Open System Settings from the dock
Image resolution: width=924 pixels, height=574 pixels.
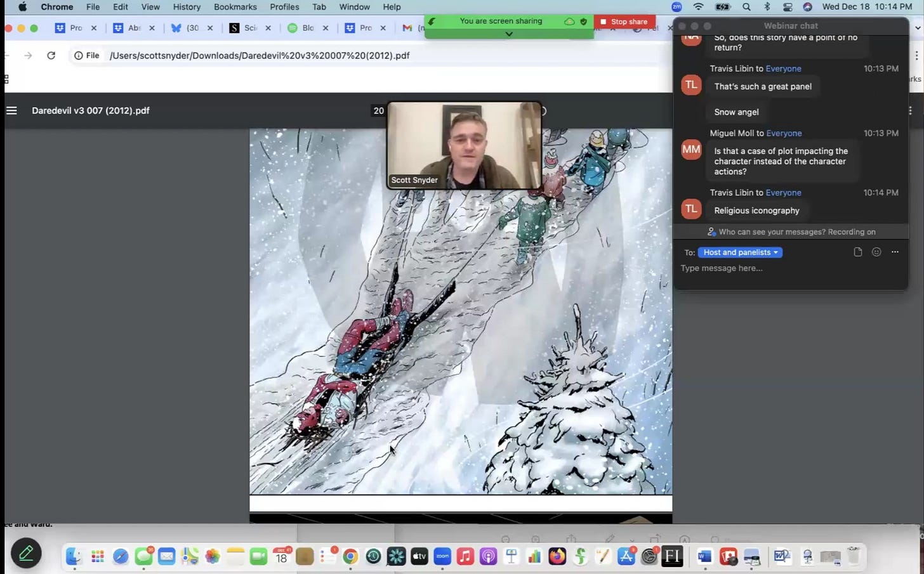pyautogui.click(x=649, y=556)
